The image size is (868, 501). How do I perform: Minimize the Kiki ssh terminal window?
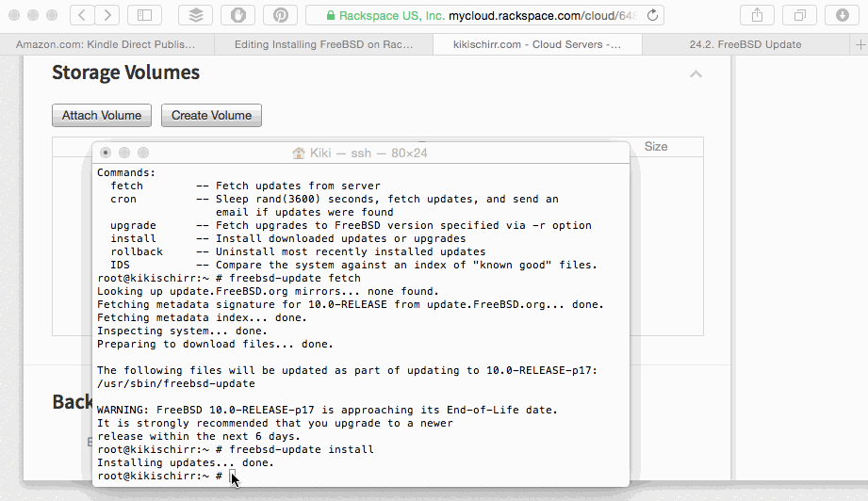124,153
